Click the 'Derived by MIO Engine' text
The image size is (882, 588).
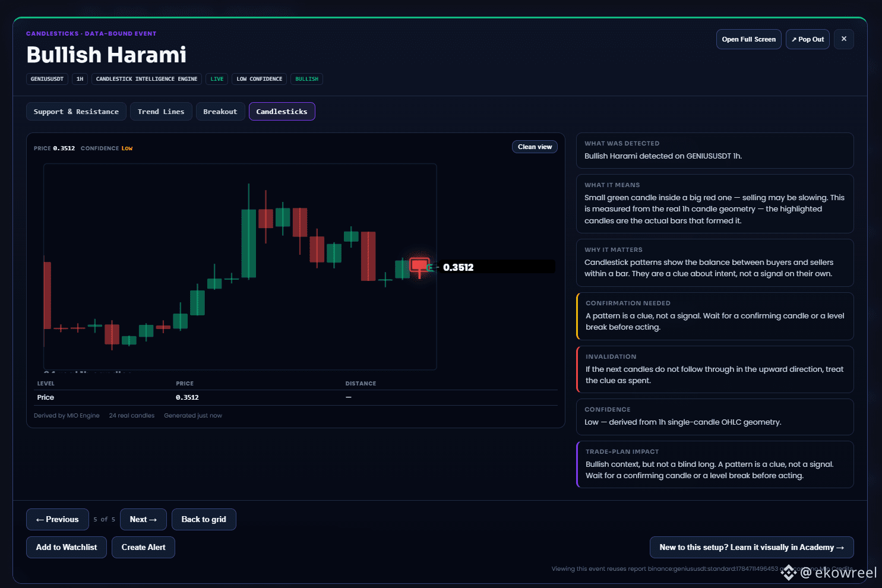coord(67,416)
